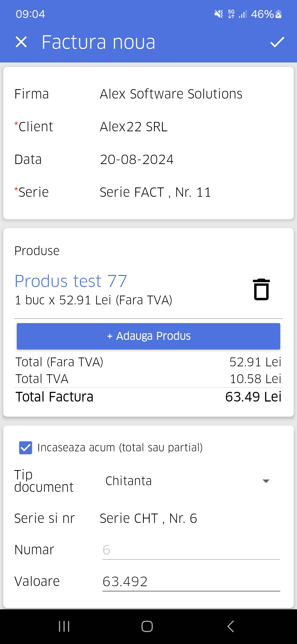Tap the Android recent apps icon
Screen dimensions: 297x644
tap(64, 626)
